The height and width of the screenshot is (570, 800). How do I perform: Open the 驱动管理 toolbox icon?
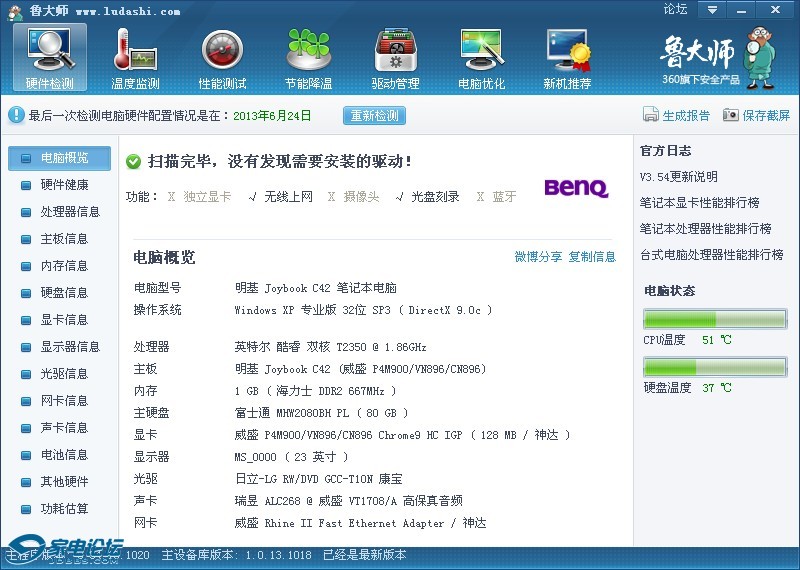(x=395, y=58)
